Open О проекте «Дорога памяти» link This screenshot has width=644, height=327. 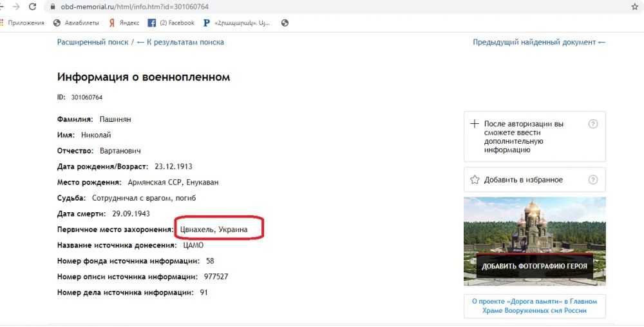click(x=535, y=306)
